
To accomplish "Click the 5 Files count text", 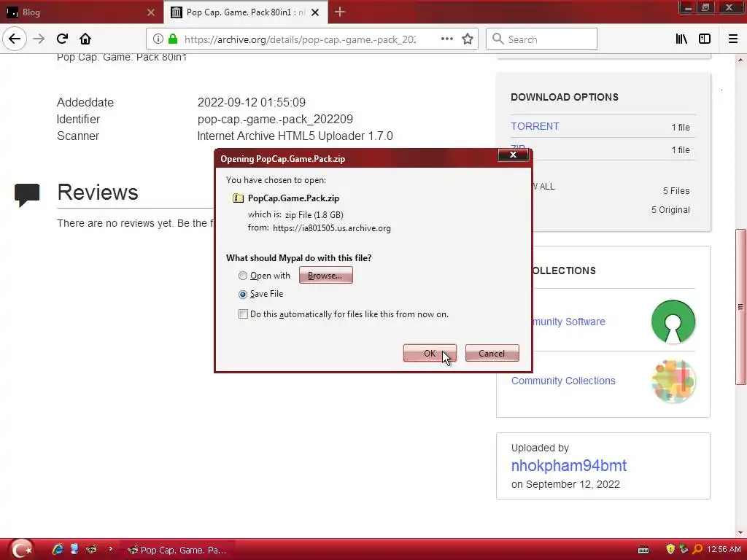I will pyautogui.click(x=676, y=191).
